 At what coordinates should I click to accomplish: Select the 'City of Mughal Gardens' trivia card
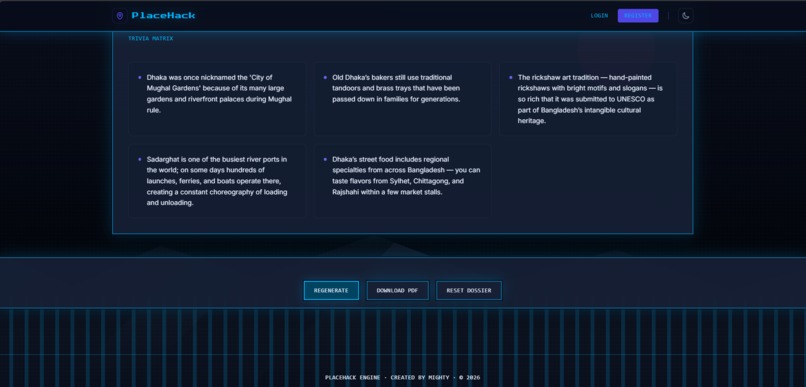click(217, 99)
